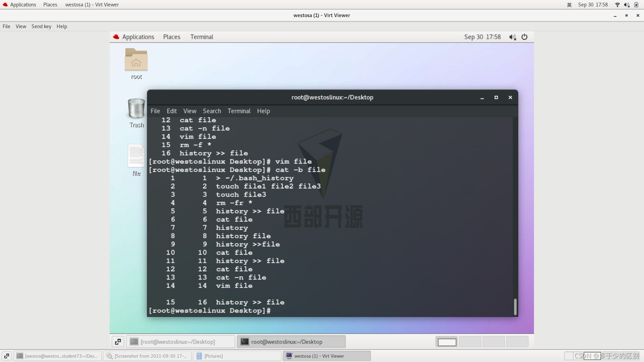Open terminal's Edit menu
Screen dimensions: 644x362
tap(171, 111)
